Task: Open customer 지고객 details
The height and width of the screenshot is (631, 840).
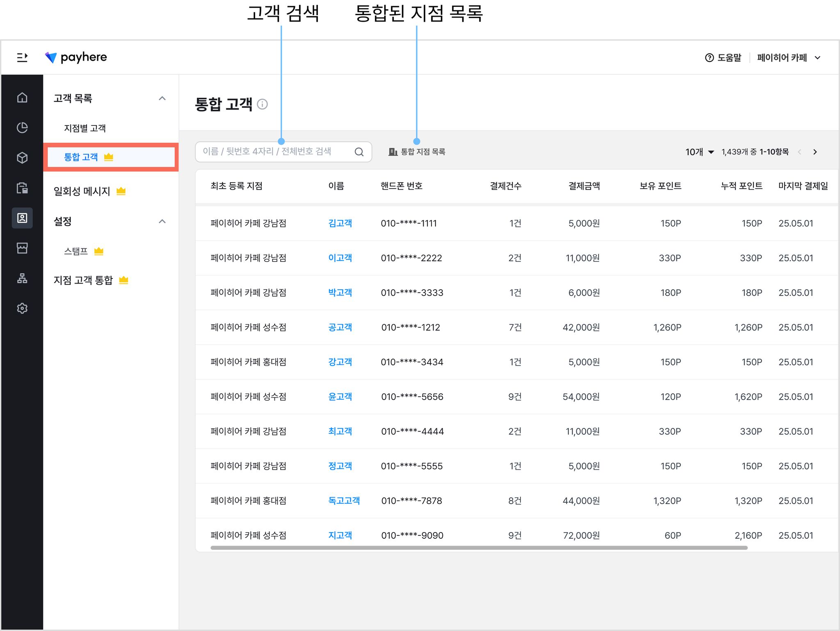Action: pyautogui.click(x=340, y=535)
